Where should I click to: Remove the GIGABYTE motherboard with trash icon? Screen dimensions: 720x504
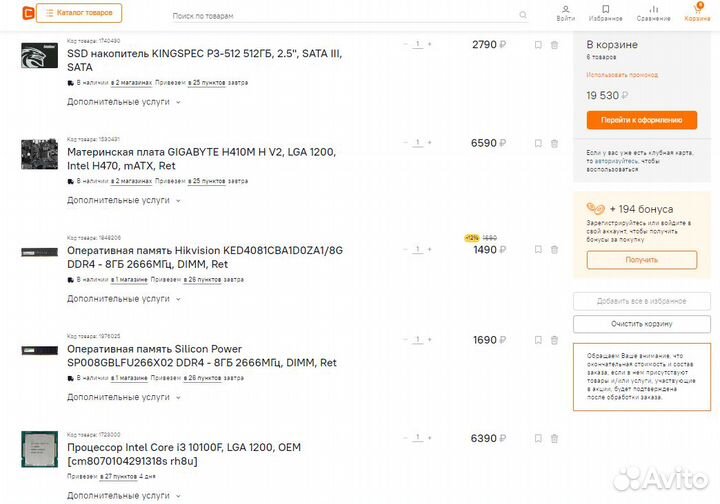(x=555, y=144)
